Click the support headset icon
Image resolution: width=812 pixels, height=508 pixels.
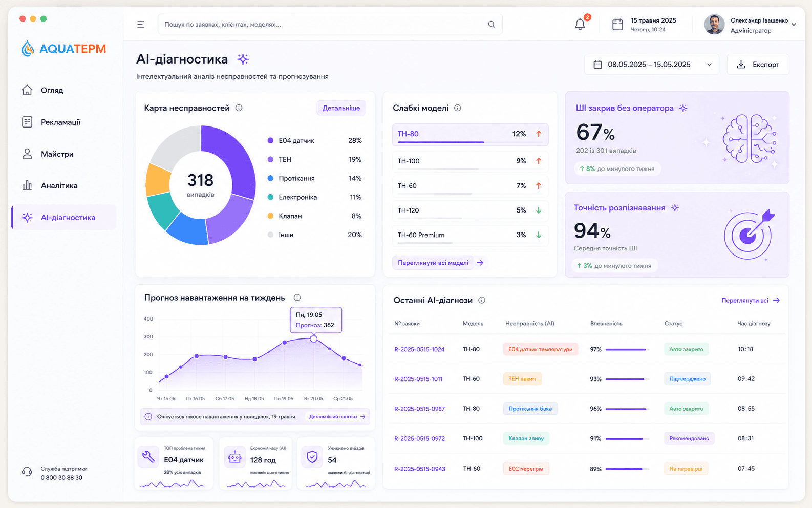pos(27,472)
